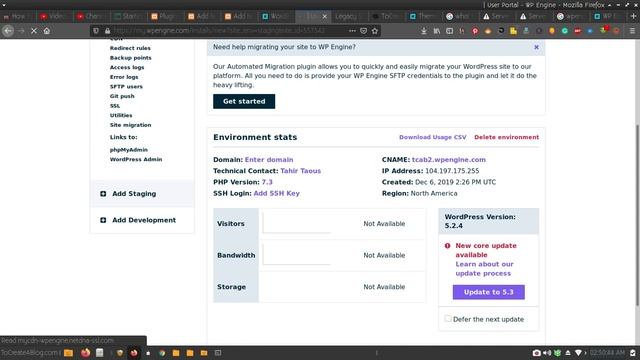640x360 pixels.
Task: Click the taskbar clock
Action: pyautogui.click(x=607, y=353)
